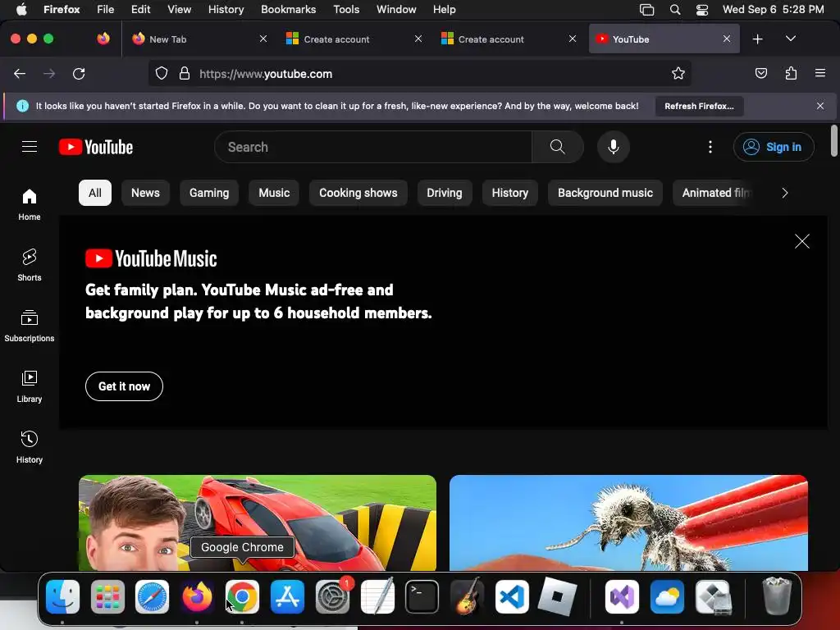Switch to the first Create account tab

354,39
